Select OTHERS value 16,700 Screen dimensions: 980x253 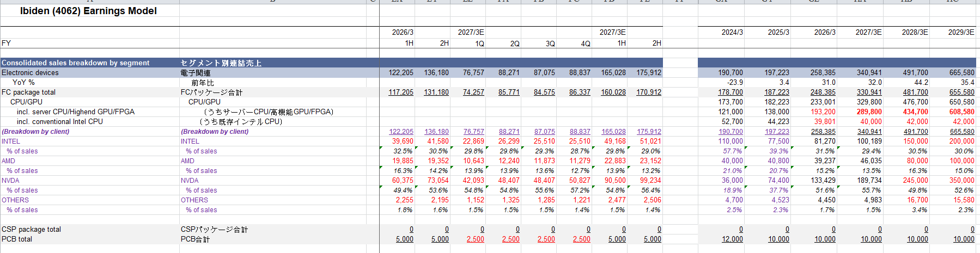(x=917, y=200)
